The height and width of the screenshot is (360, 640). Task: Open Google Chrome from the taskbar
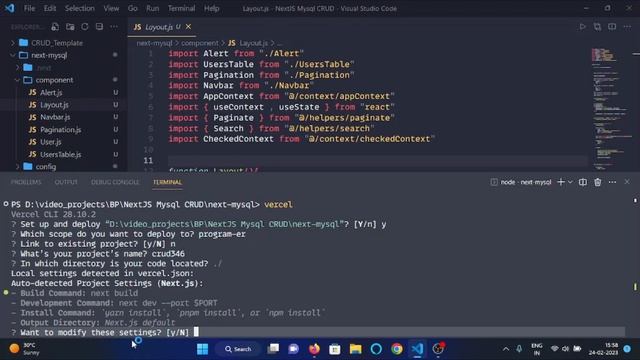click(396, 349)
